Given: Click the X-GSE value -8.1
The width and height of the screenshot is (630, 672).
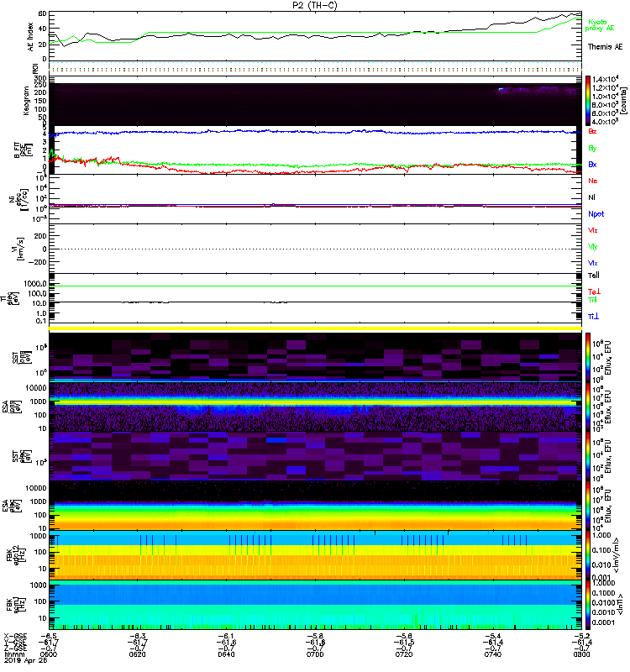Looking at the screenshot, I should click(x=226, y=636).
